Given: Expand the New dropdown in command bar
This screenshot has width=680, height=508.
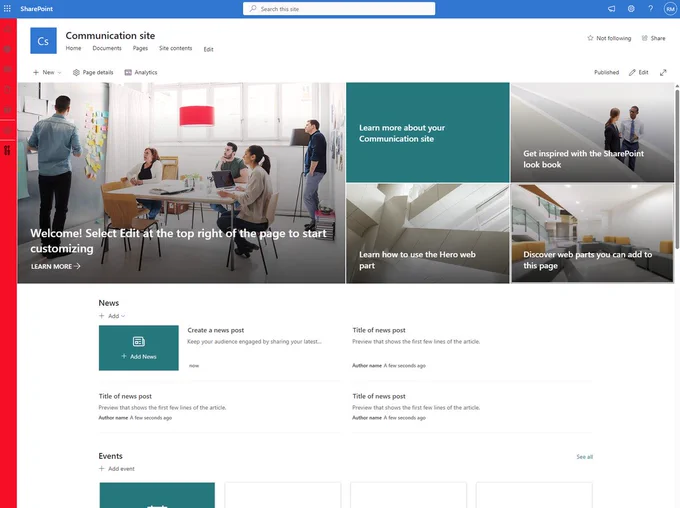Looking at the screenshot, I should pos(47,72).
